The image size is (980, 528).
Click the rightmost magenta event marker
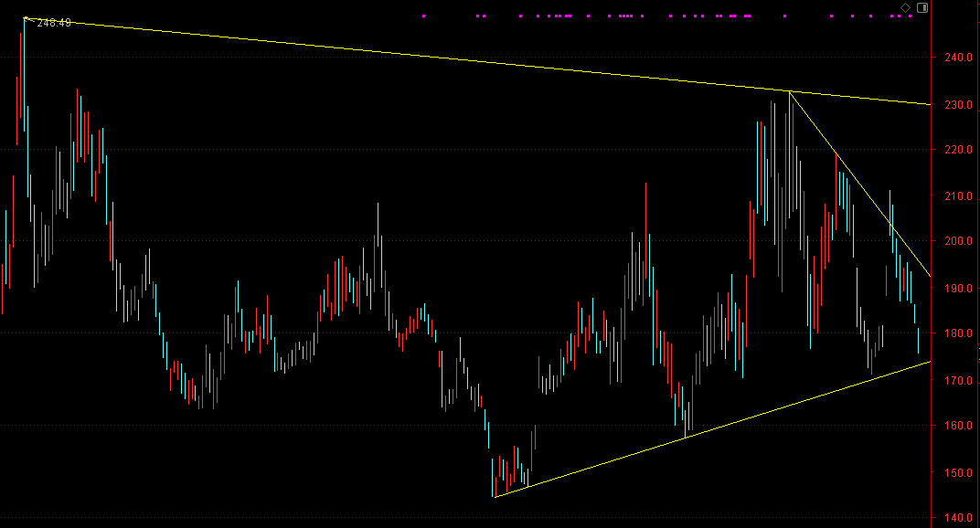click(x=910, y=16)
